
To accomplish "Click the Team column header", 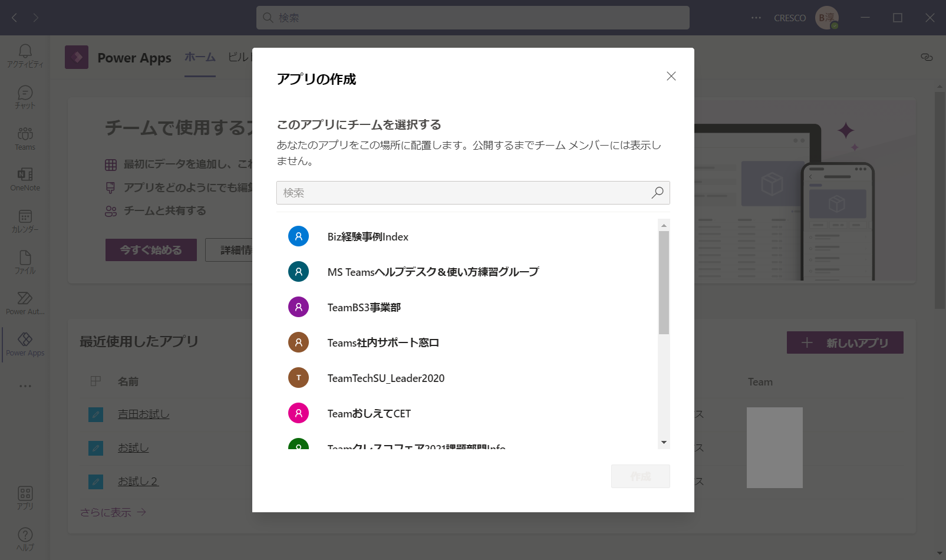I will [x=760, y=382].
